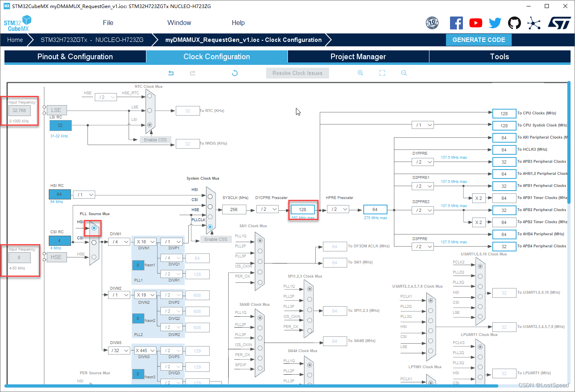The height and width of the screenshot is (392, 575).
Task: Open the ST YouTube channel icon
Action: tap(476, 23)
